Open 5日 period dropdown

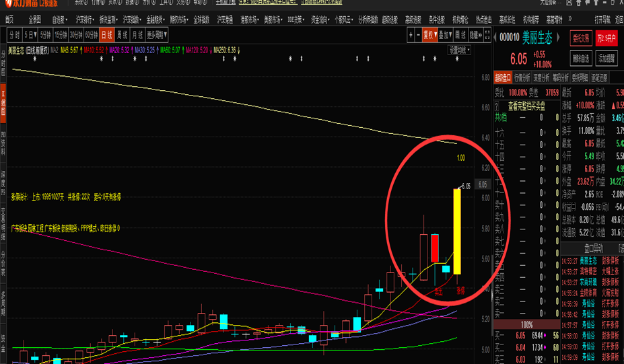pos(30,36)
